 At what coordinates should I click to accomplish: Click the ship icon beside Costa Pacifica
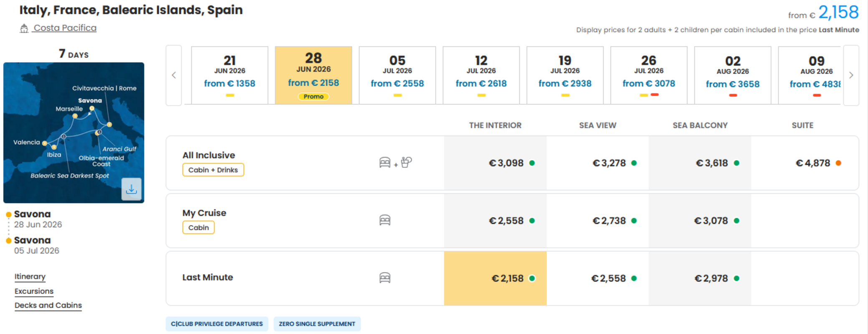click(x=24, y=28)
